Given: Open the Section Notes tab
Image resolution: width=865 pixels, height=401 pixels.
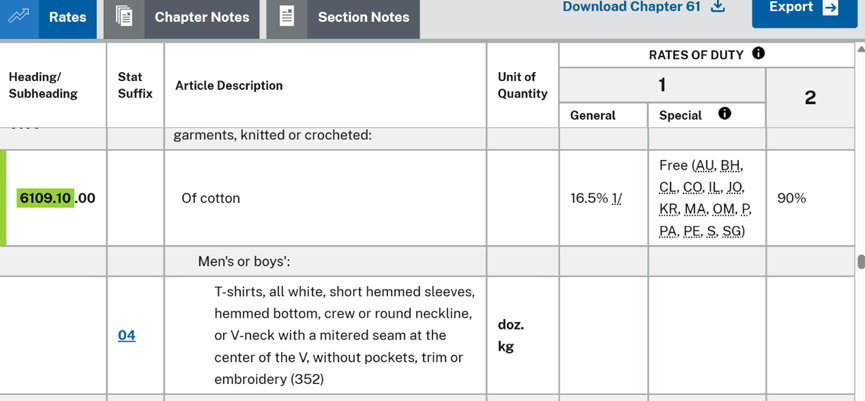Looking at the screenshot, I should click(x=363, y=17).
